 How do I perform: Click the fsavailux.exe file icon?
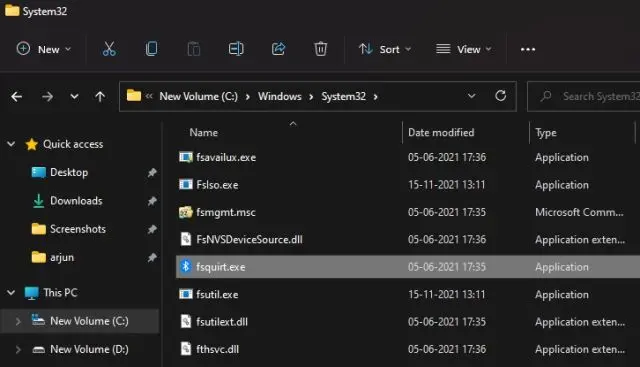(186, 157)
